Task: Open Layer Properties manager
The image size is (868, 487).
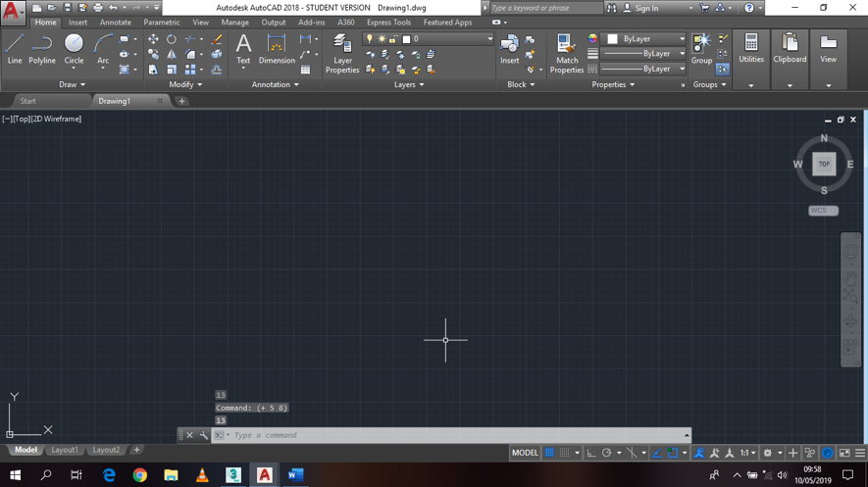Action: 342,54
